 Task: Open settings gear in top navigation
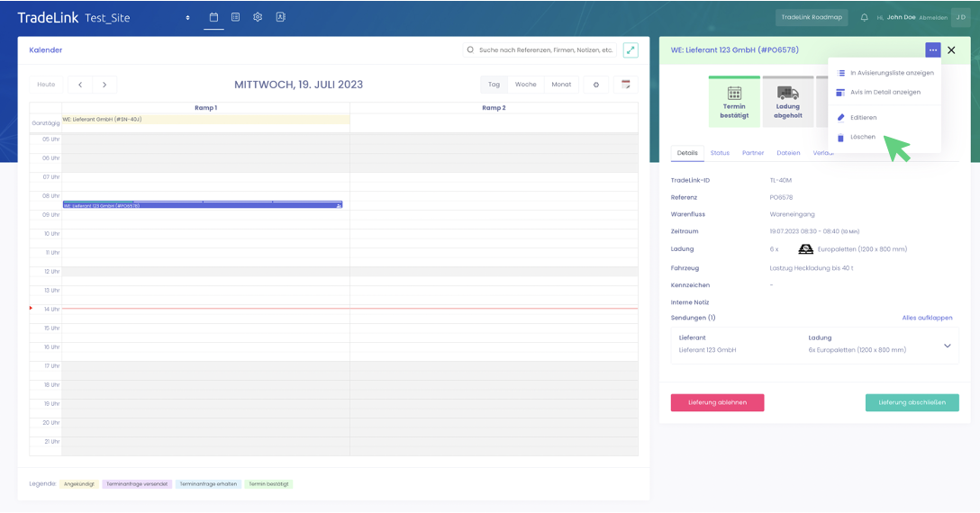[258, 17]
